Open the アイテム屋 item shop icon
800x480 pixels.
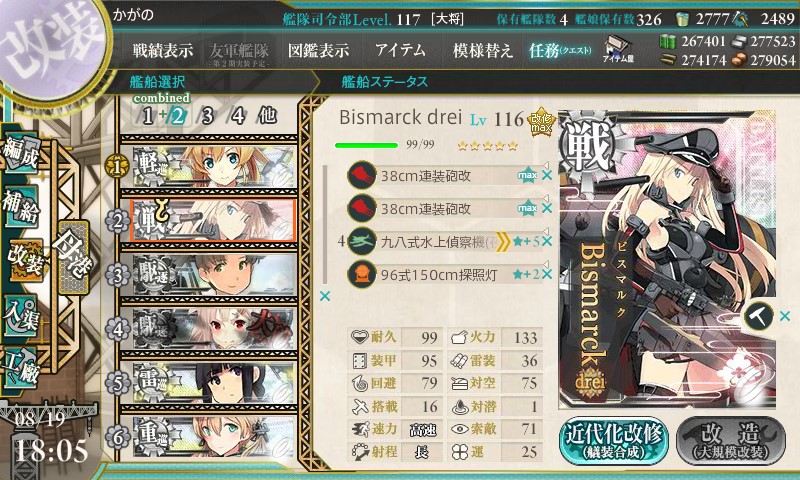[x=618, y=49]
